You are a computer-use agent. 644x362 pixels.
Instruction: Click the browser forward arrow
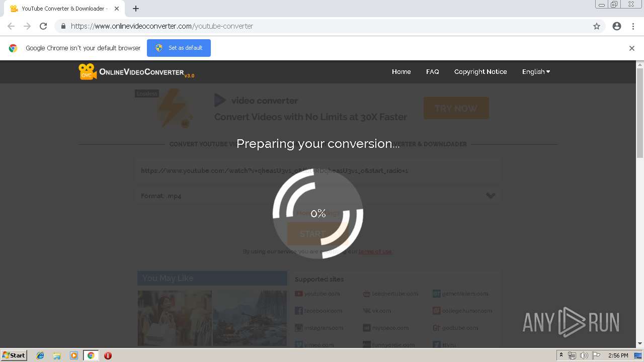click(27, 26)
